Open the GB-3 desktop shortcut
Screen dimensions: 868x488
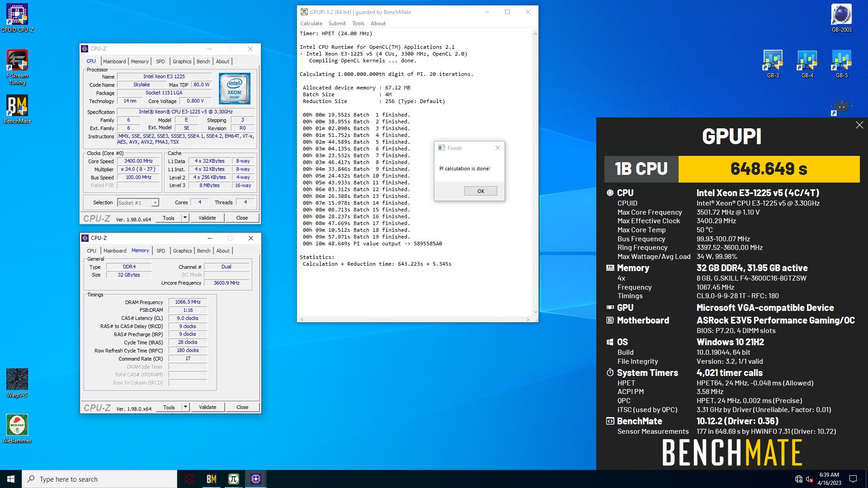tap(773, 64)
